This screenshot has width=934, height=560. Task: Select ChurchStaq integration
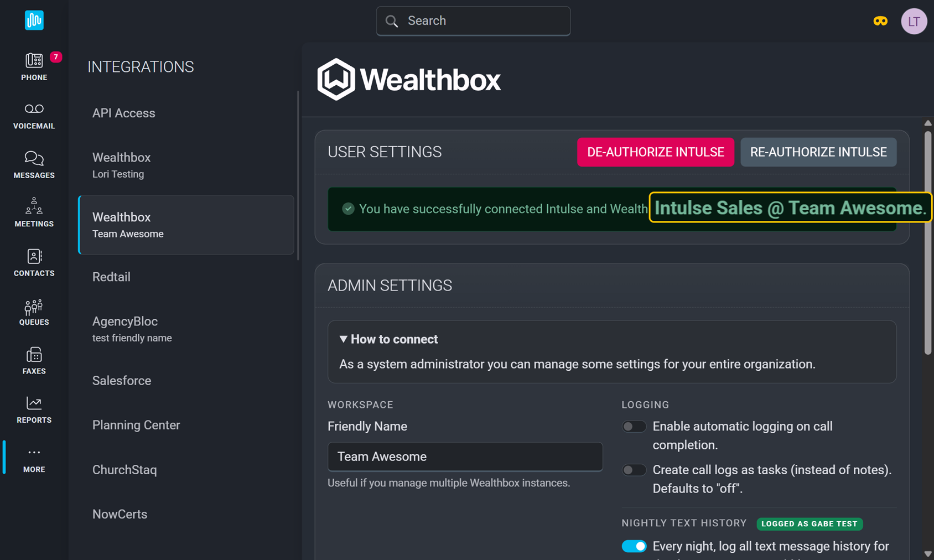pyautogui.click(x=186, y=470)
